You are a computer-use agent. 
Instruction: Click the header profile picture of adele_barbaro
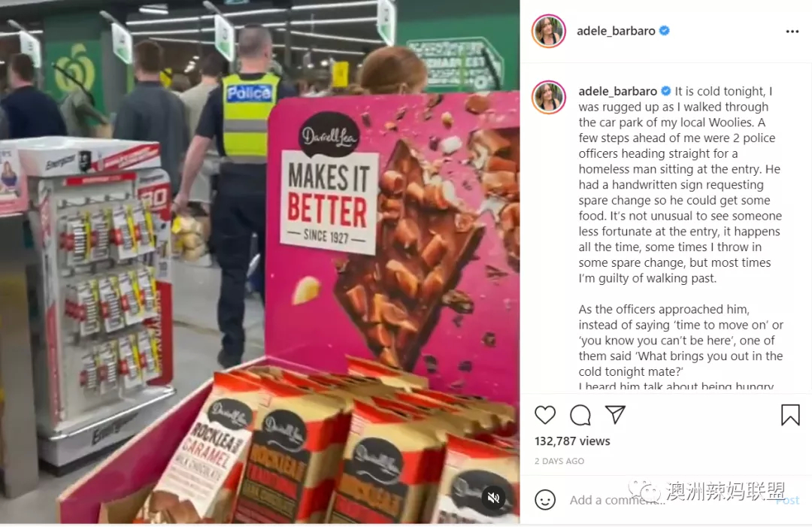(548, 31)
